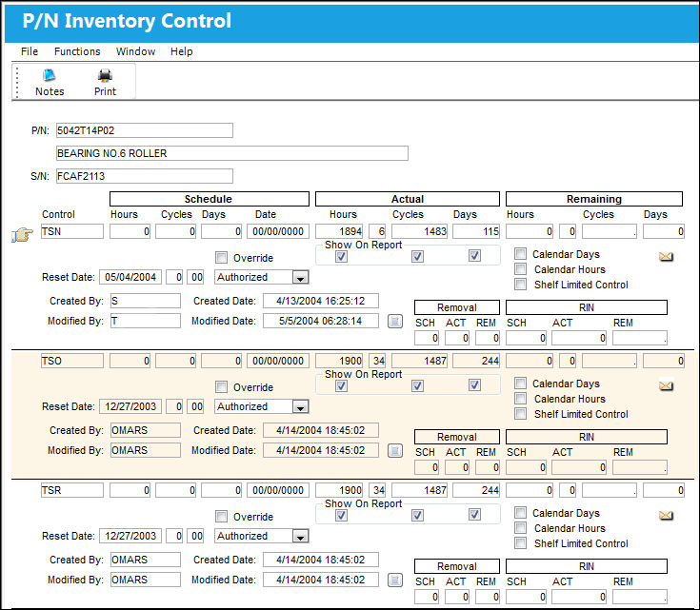Toggle the Override checkbox in TSO section

click(221, 387)
